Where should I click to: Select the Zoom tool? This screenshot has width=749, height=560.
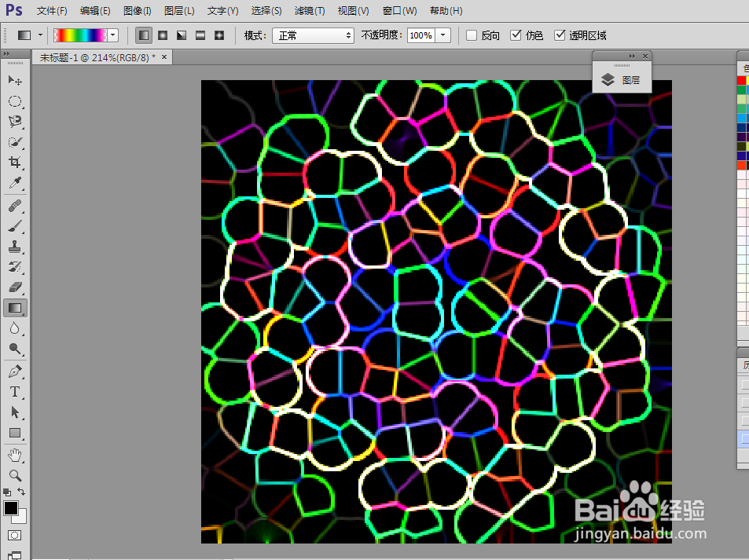click(x=15, y=476)
